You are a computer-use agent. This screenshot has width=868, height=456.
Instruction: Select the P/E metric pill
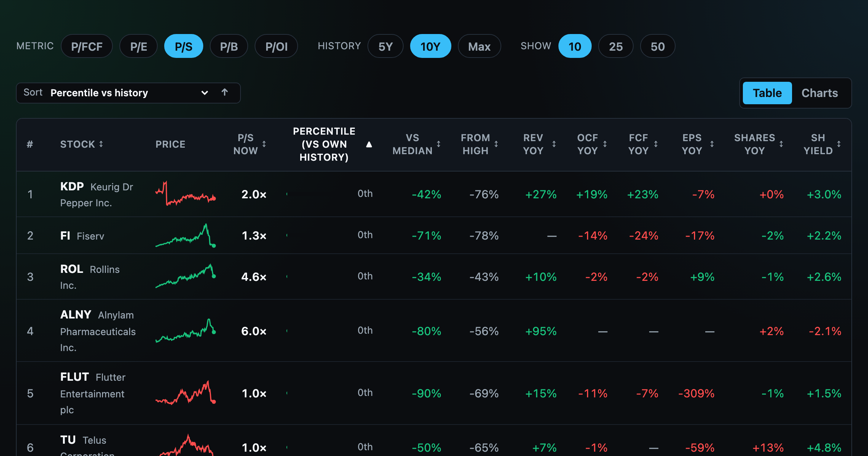click(x=139, y=46)
